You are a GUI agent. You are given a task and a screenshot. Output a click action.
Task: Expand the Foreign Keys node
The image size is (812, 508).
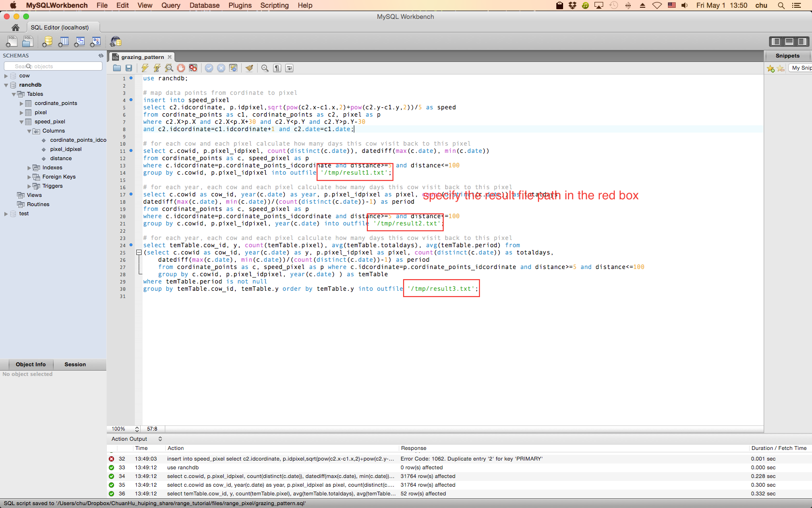coord(29,177)
